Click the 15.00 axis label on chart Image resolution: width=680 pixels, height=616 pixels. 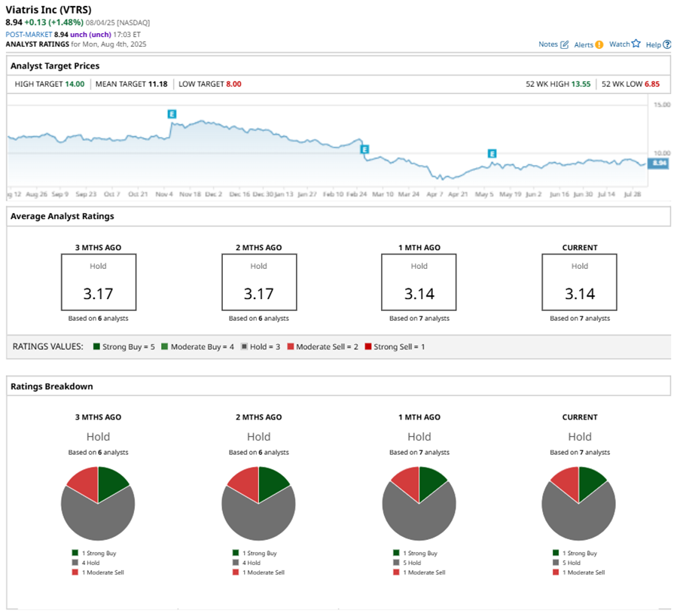click(x=662, y=105)
